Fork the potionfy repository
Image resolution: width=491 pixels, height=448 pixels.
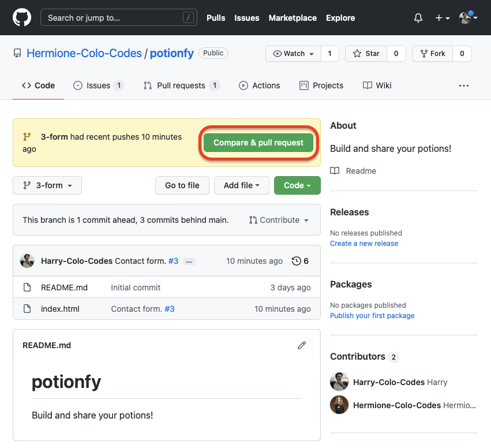[432, 54]
